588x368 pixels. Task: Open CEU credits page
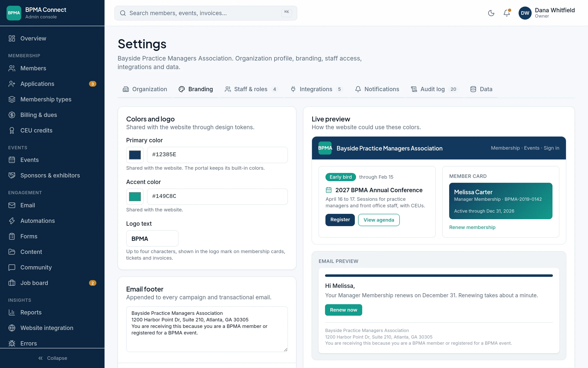(52, 130)
